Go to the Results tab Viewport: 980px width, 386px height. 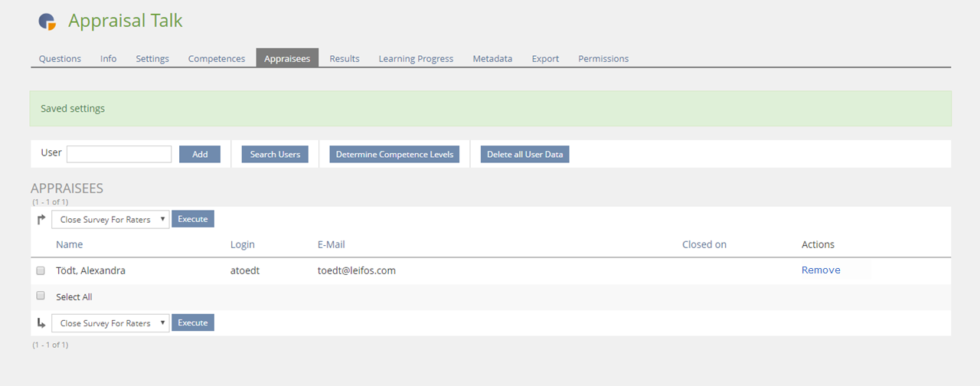[x=345, y=58]
